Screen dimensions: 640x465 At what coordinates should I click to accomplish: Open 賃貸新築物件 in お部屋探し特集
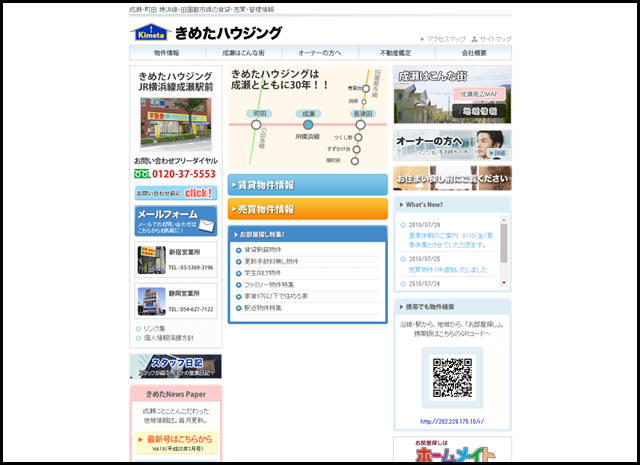[262, 250]
